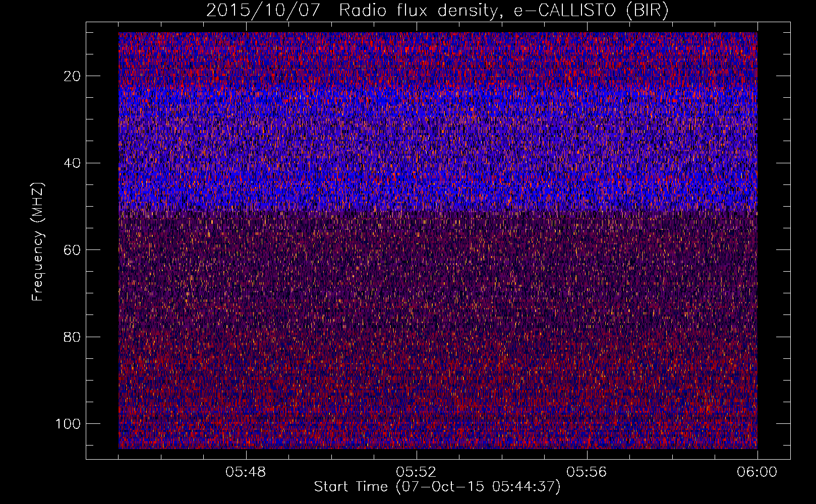Viewport: 816px width, 504px height.
Task: Click the 20 MHz frequency tick label
Action: [73, 76]
